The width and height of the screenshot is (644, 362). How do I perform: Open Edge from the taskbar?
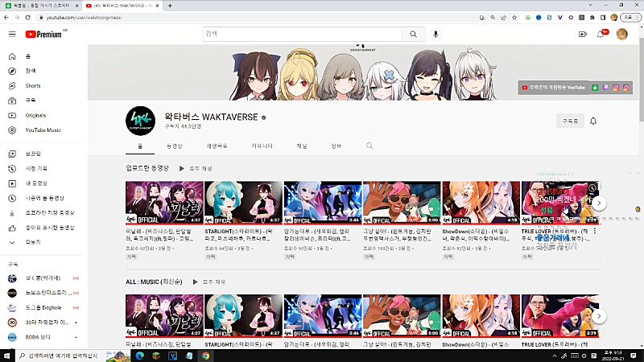click(x=139, y=356)
